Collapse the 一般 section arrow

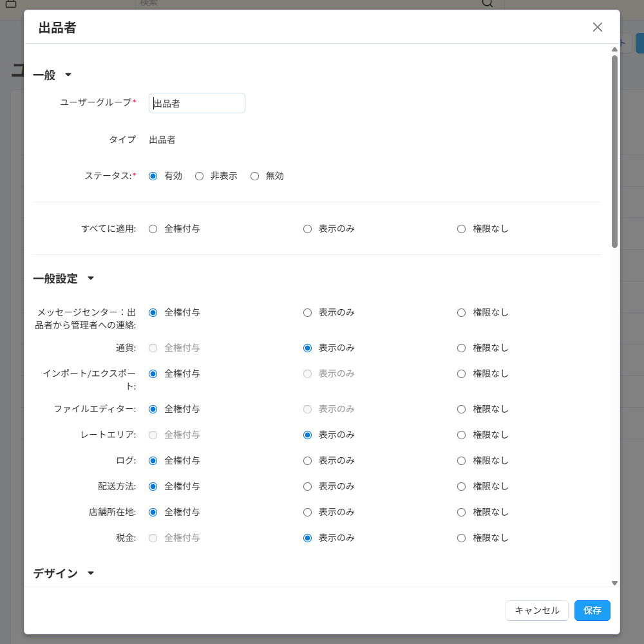(x=68, y=75)
